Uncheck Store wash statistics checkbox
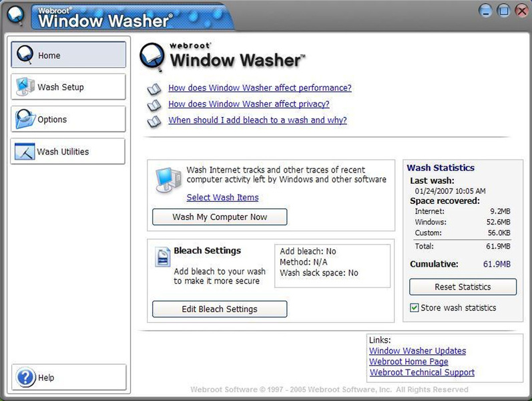The height and width of the screenshot is (401, 532). click(415, 308)
